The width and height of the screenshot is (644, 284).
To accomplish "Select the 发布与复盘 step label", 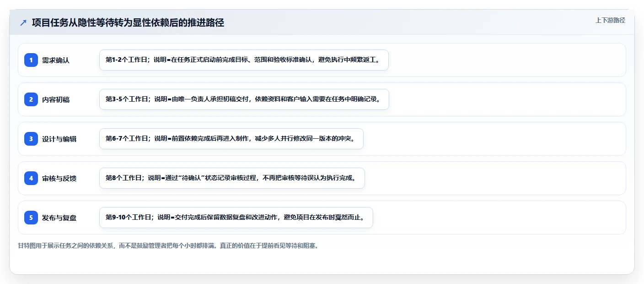I will pos(59,218).
